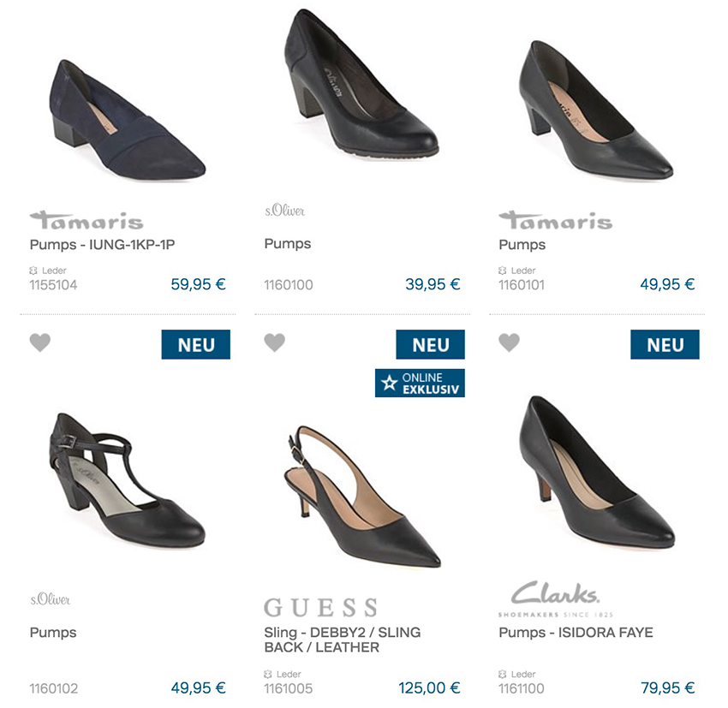Image resolution: width=728 pixels, height=708 pixels.
Task: Add Clarks Isidora Faye to wishlist heart
Action: [509, 343]
